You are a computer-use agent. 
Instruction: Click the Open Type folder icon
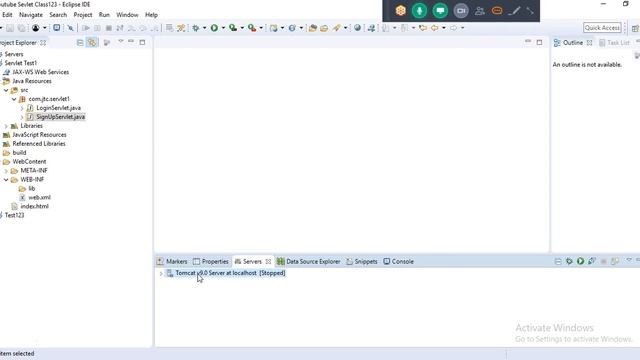(x=313, y=28)
